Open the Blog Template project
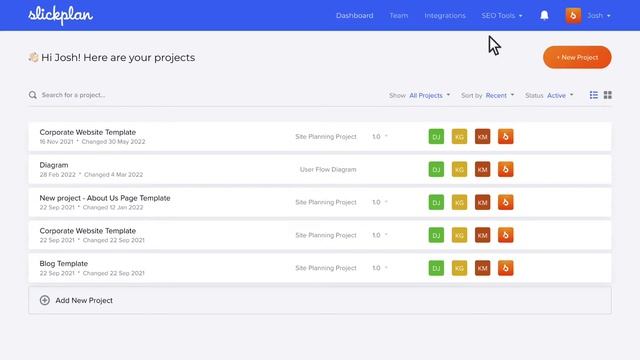The image size is (640, 360). coord(64,264)
